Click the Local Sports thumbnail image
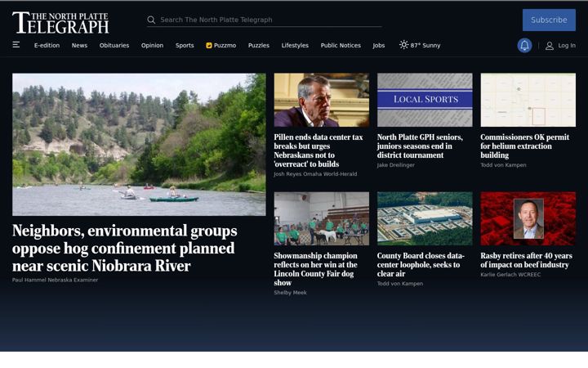 tap(425, 100)
